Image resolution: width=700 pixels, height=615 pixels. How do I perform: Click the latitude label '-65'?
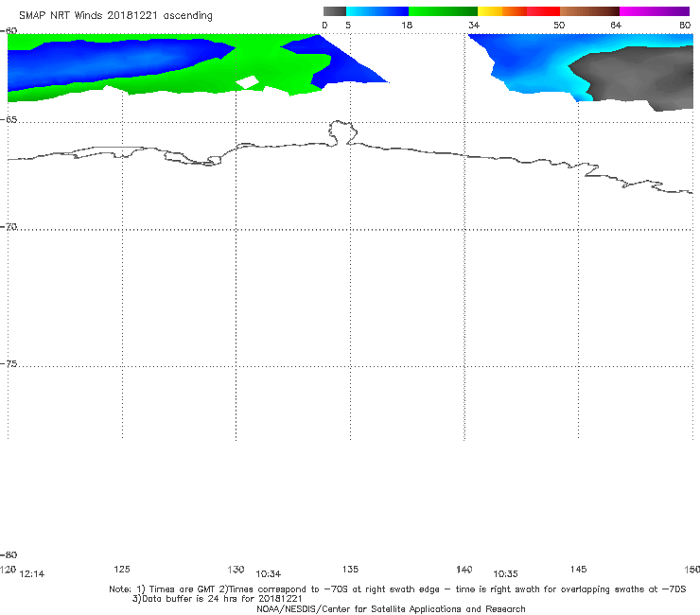pos(9,120)
